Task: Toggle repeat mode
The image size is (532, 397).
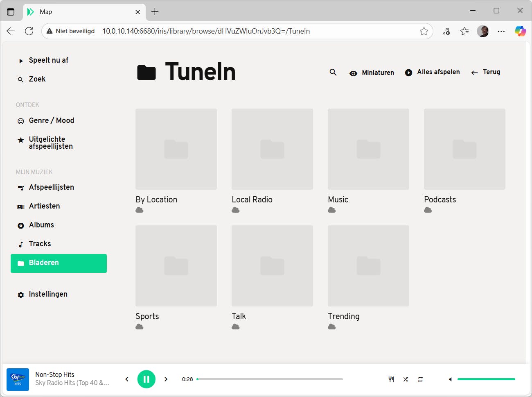Action: point(420,379)
